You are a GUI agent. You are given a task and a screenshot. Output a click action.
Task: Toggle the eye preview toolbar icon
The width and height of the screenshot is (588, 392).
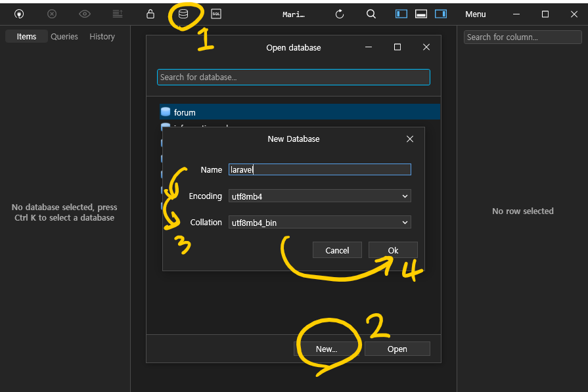pyautogui.click(x=85, y=14)
